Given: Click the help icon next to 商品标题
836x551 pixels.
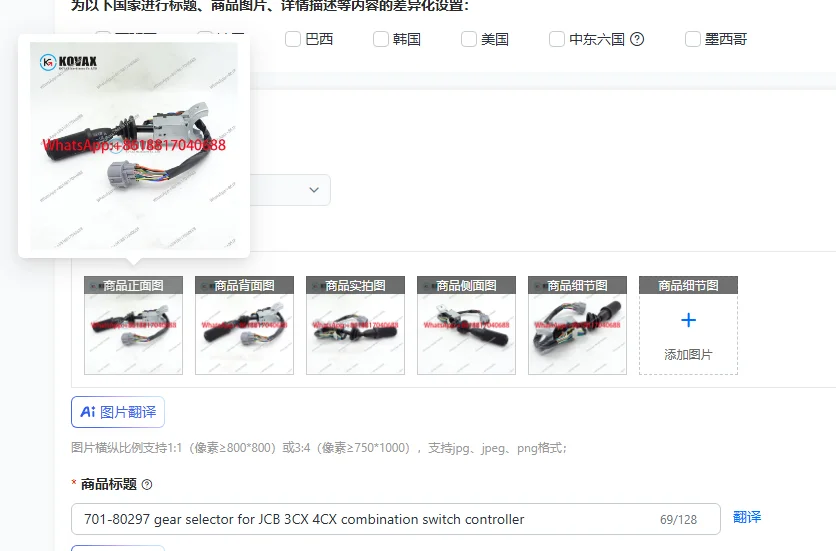Looking at the screenshot, I should (x=147, y=484).
